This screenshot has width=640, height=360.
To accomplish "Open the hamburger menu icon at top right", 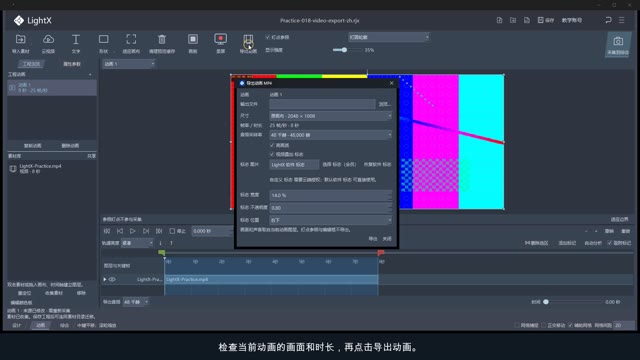I will (x=622, y=20).
